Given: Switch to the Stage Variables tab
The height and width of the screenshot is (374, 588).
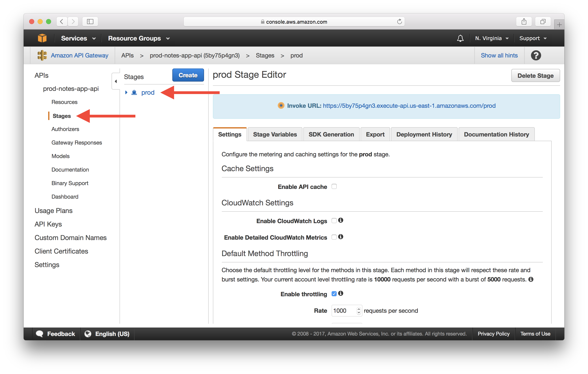Looking at the screenshot, I should [275, 134].
